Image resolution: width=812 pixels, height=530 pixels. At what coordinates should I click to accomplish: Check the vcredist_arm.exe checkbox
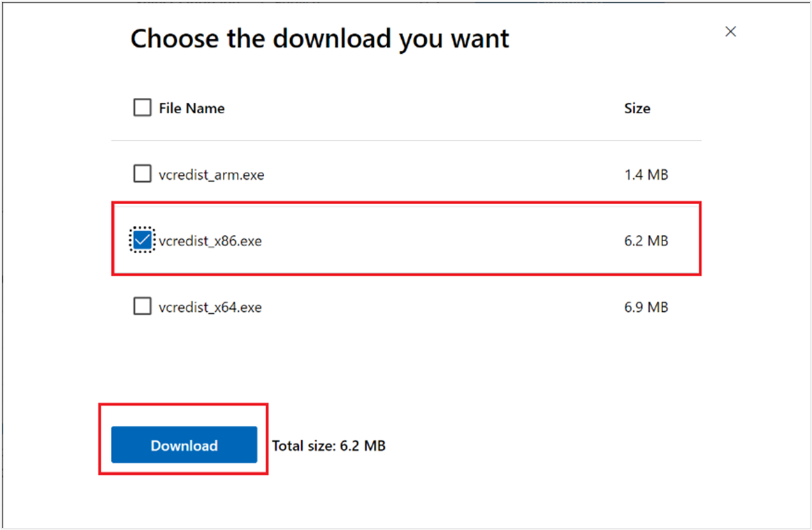pos(143,173)
